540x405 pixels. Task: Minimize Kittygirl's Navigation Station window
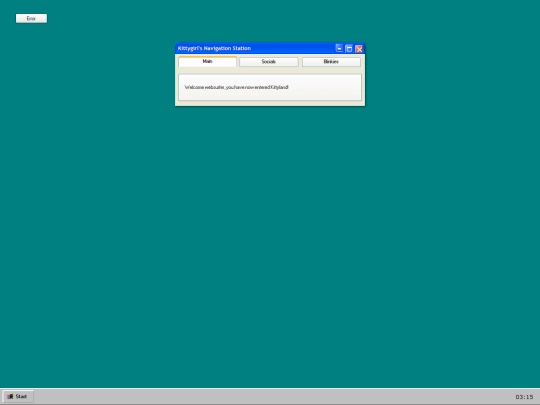(339, 49)
